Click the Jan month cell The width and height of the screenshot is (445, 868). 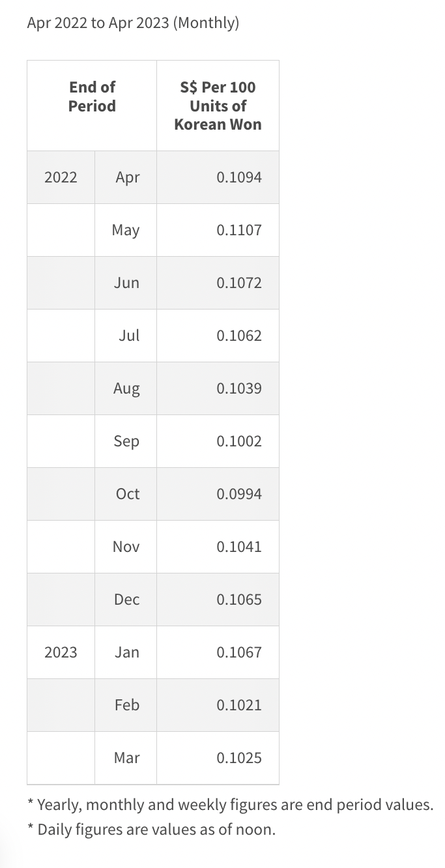[x=126, y=652]
